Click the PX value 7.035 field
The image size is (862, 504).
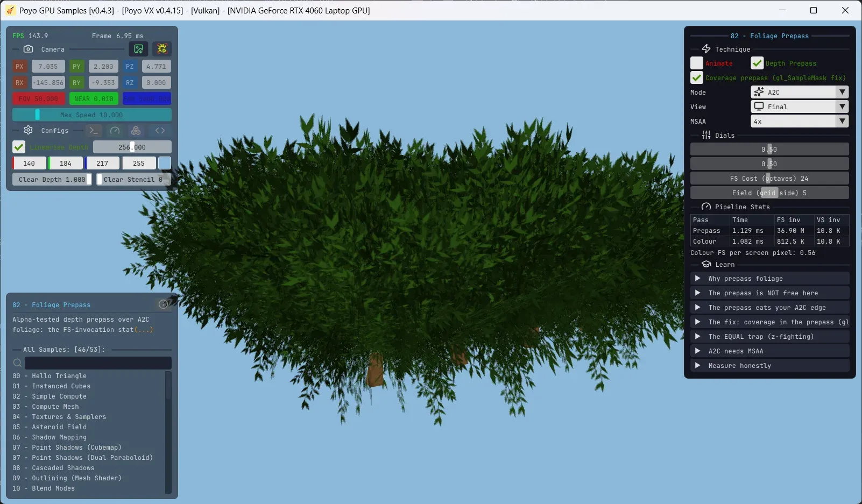pos(48,67)
